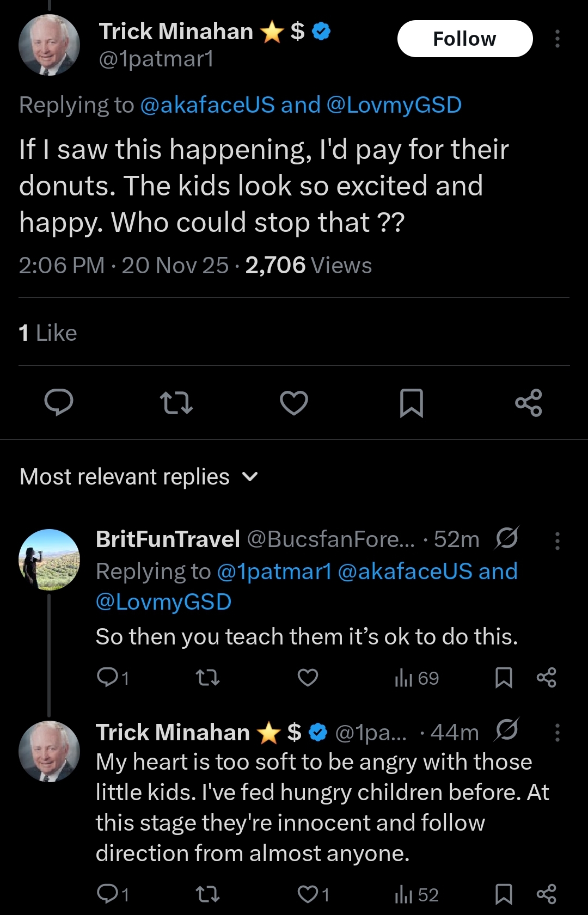View the 1 Like list
The width and height of the screenshot is (588, 915).
click(48, 333)
